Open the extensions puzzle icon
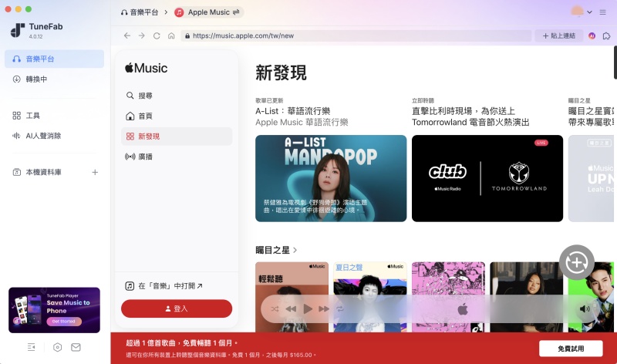The image size is (617, 364). coord(606,35)
